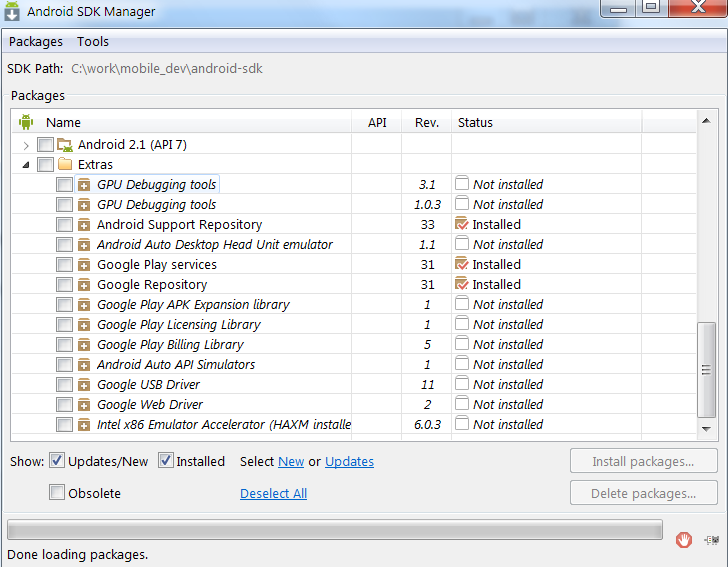The width and height of the screenshot is (728, 567).
Task: Click Not installed status icon for Google USB Driver
Action: point(462,384)
